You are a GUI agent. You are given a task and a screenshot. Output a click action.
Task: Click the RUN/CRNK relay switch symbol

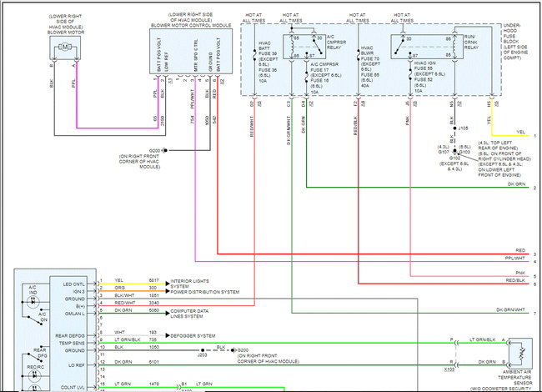399,45
